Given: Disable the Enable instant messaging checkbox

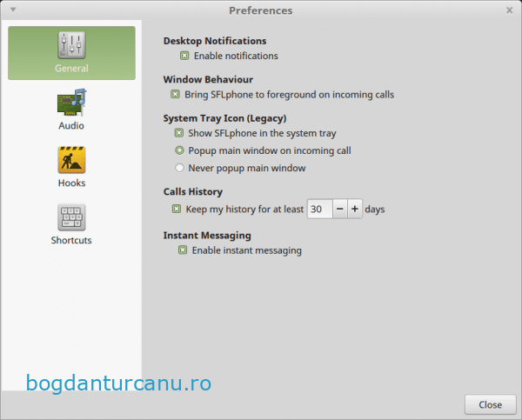Looking at the screenshot, I should point(183,250).
